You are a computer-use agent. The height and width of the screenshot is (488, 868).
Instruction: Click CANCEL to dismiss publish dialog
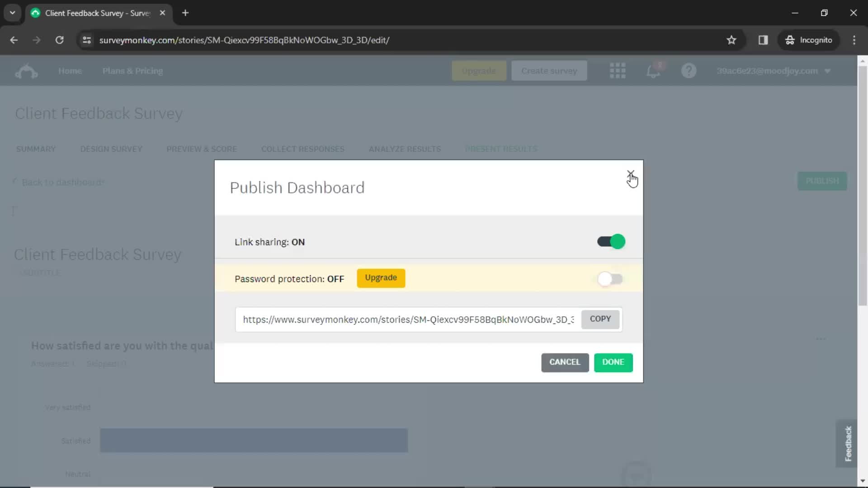click(x=565, y=361)
